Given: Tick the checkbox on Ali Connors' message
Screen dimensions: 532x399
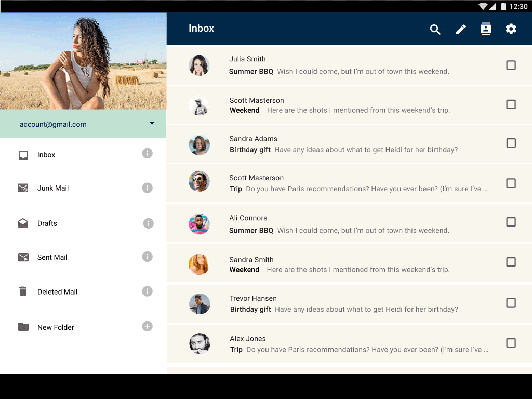Looking at the screenshot, I should click(511, 222).
